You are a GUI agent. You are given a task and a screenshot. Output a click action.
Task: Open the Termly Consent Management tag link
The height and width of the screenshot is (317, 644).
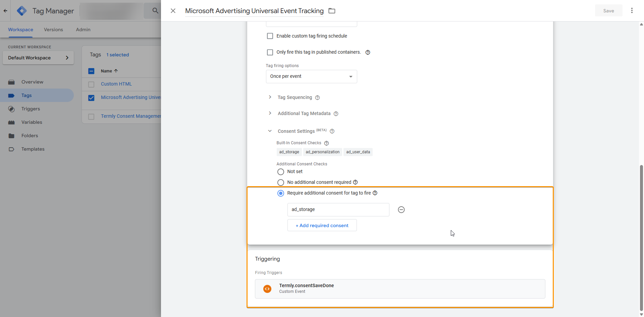[x=131, y=116]
